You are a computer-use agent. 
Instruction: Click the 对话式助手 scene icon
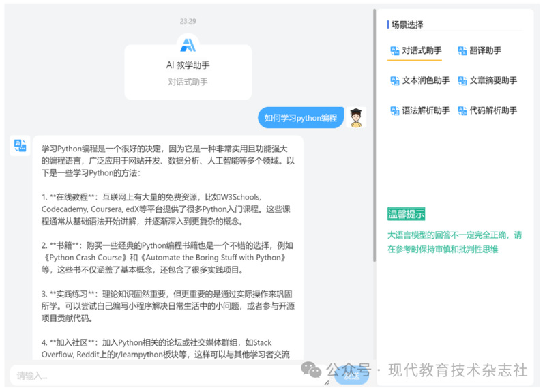click(x=394, y=50)
